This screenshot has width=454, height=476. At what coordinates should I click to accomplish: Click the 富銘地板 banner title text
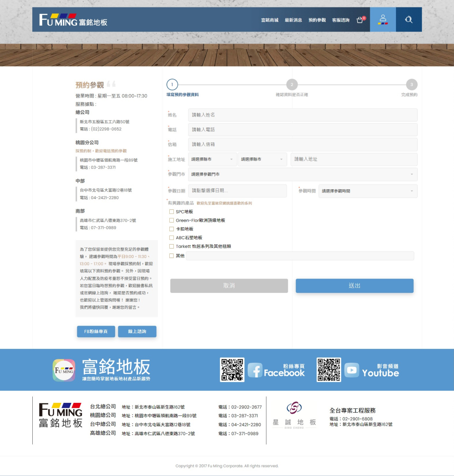tap(116, 367)
